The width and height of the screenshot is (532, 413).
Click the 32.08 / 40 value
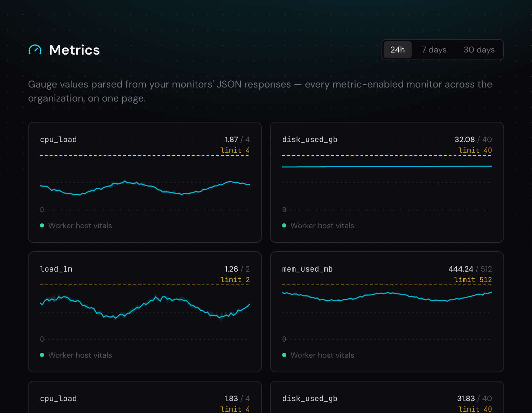[x=473, y=140]
